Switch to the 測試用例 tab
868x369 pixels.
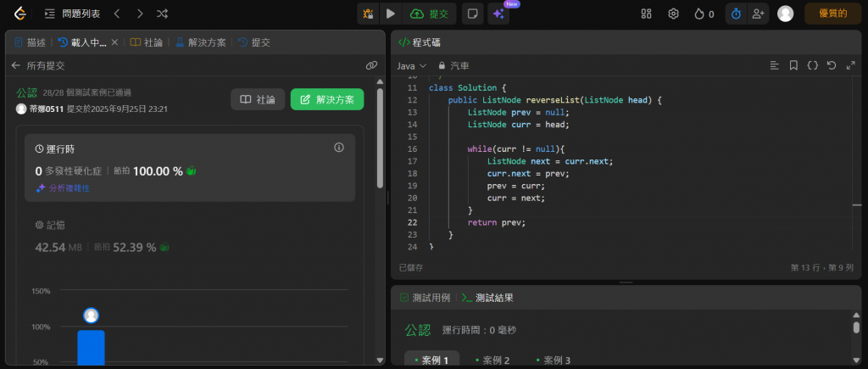[425, 298]
